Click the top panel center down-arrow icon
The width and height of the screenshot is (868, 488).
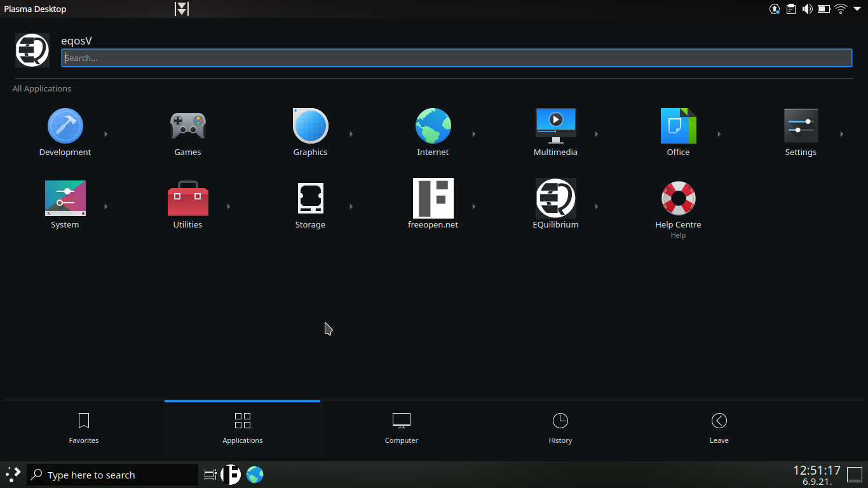182,9
